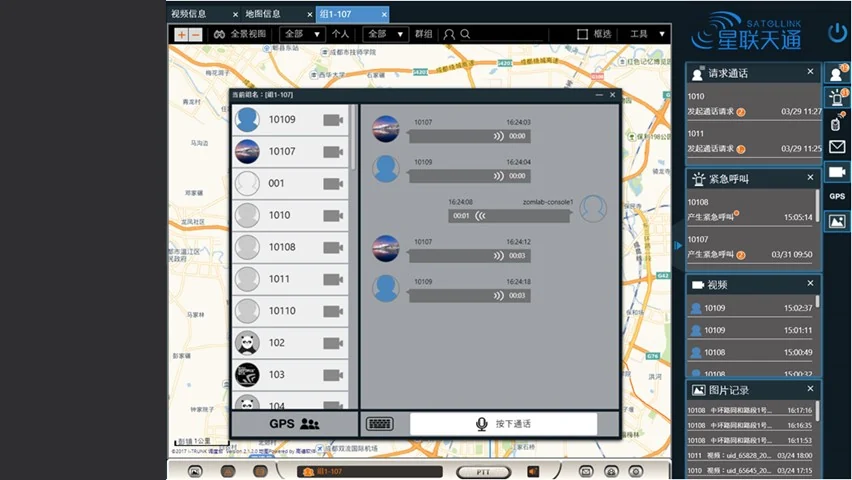
Task: Click the GPS group button below member list
Action: pos(295,423)
